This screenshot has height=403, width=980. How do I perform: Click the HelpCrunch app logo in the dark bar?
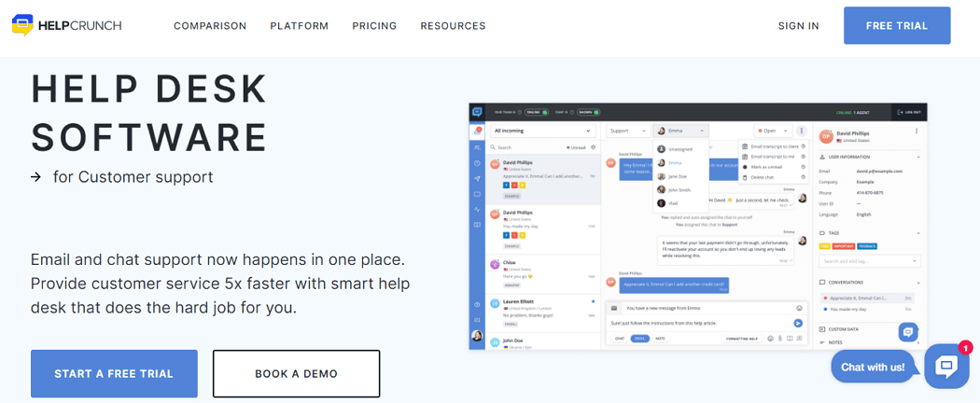point(477,112)
